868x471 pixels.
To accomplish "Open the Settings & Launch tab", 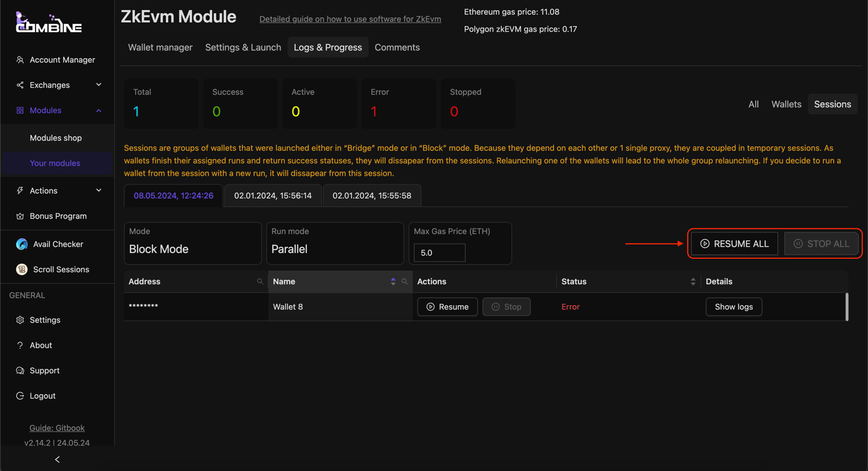I will coord(243,47).
